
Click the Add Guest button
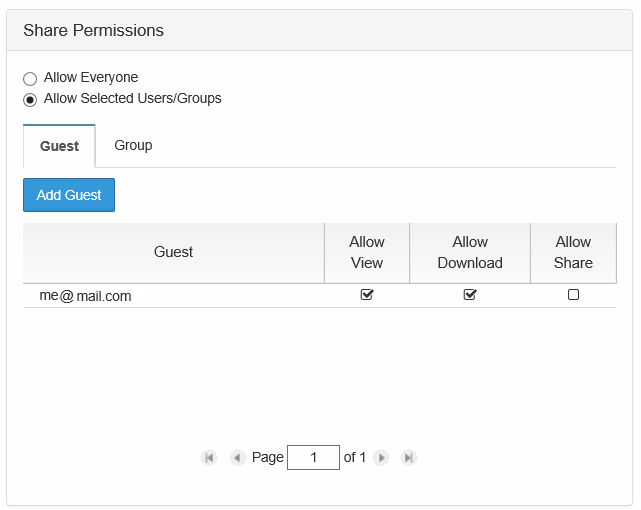[69, 195]
